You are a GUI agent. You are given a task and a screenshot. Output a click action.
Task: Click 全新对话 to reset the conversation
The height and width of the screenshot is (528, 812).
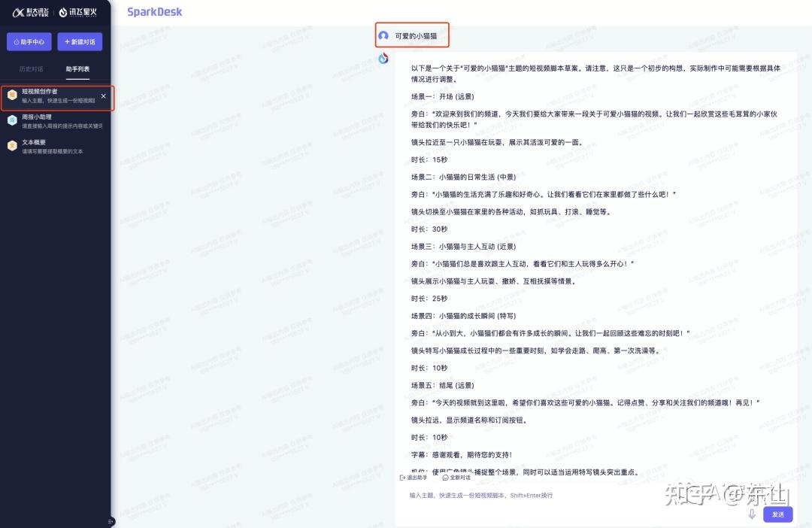pos(460,478)
